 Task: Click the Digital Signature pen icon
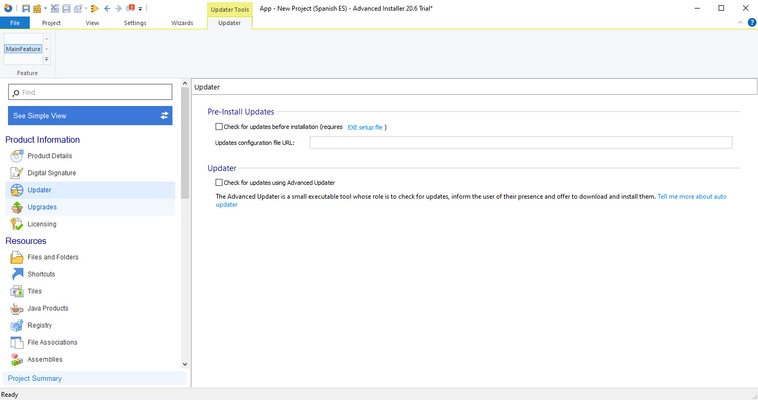17,173
